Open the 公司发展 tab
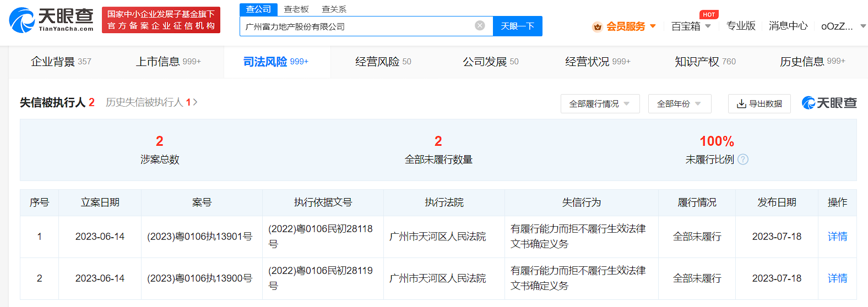Image resolution: width=868 pixels, height=307 pixels. pos(491,62)
